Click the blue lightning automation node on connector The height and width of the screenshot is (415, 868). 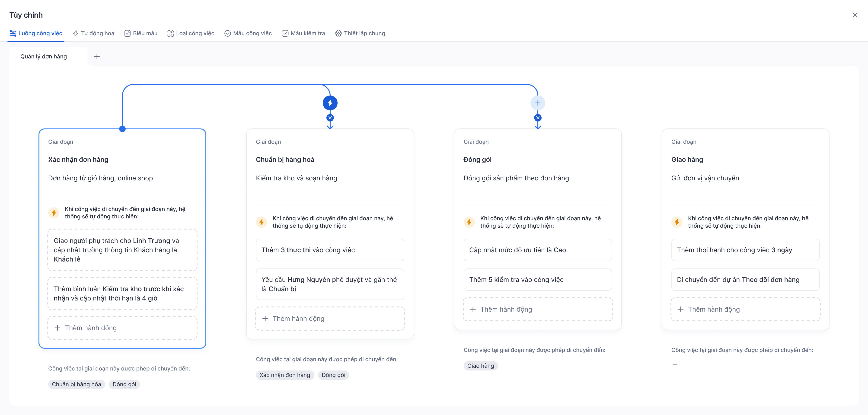coord(330,103)
